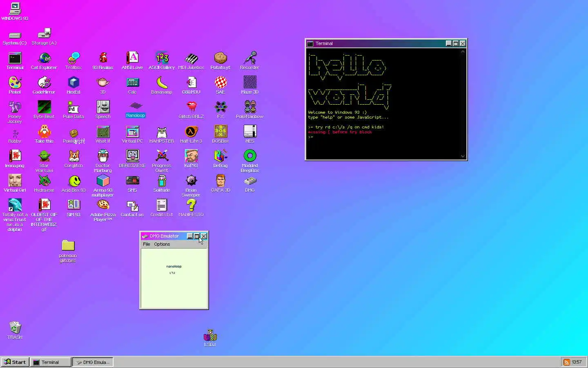The height and width of the screenshot is (368, 588).
Task: Launch the Doctor Marburg icon
Action: pyautogui.click(x=103, y=161)
